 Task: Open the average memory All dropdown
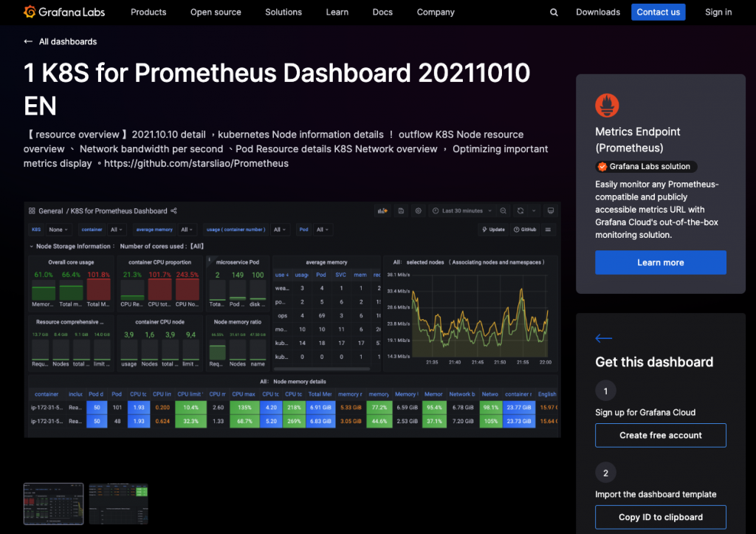point(187,230)
